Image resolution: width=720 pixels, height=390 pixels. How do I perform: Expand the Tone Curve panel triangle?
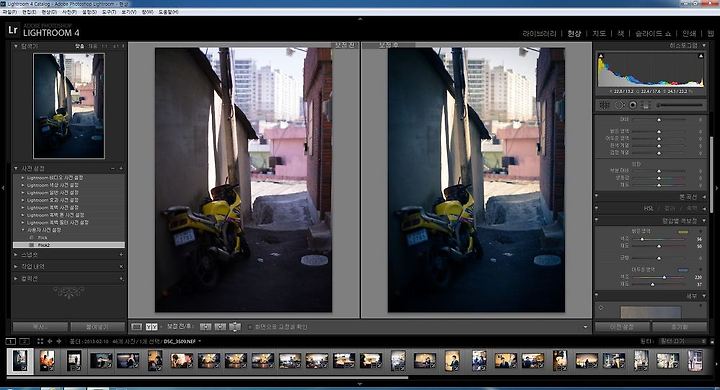tap(704, 197)
